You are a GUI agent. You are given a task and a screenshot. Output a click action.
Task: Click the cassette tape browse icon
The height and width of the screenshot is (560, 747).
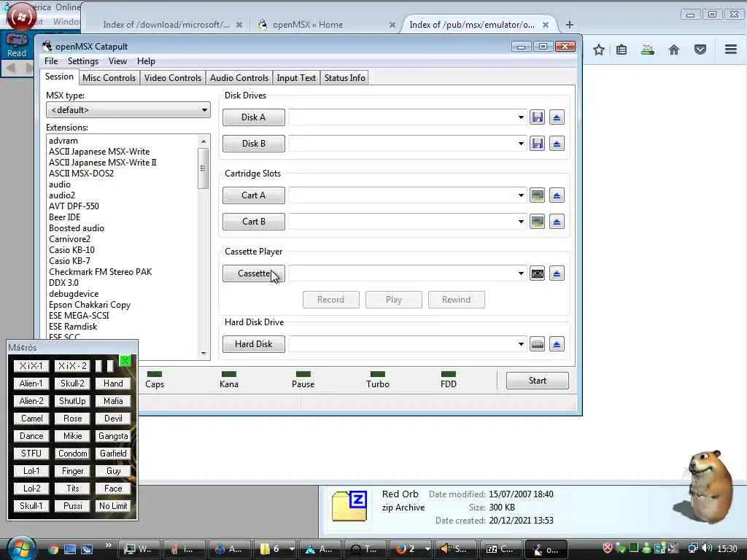(537, 273)
